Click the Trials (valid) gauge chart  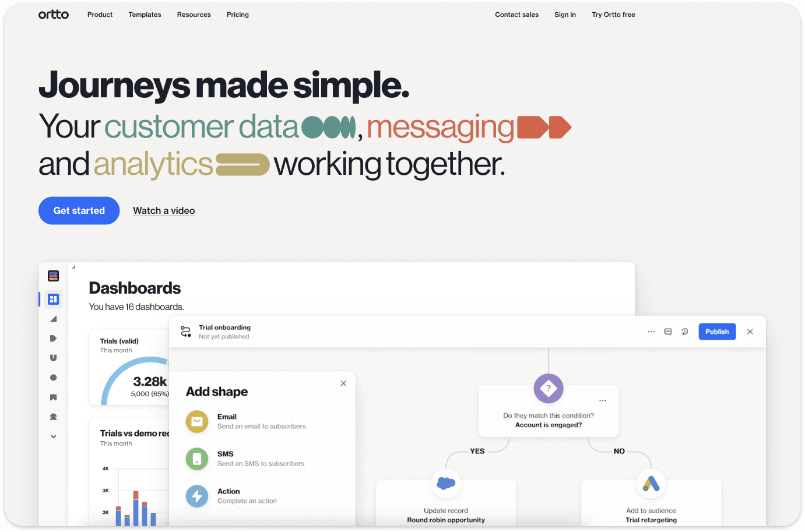click(x=135, y=380)
